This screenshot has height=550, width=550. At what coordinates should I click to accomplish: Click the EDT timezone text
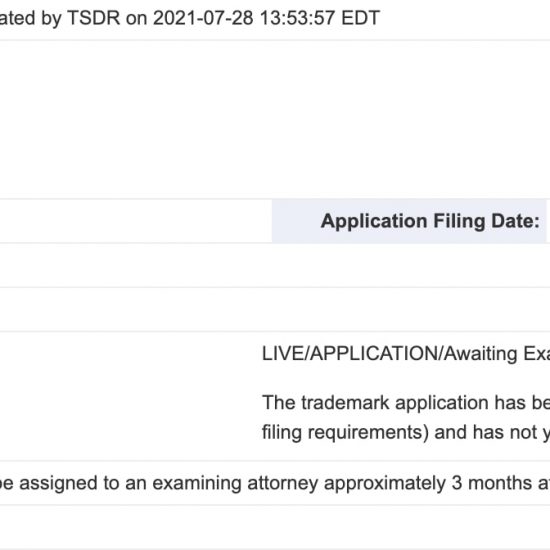(361, 18)
